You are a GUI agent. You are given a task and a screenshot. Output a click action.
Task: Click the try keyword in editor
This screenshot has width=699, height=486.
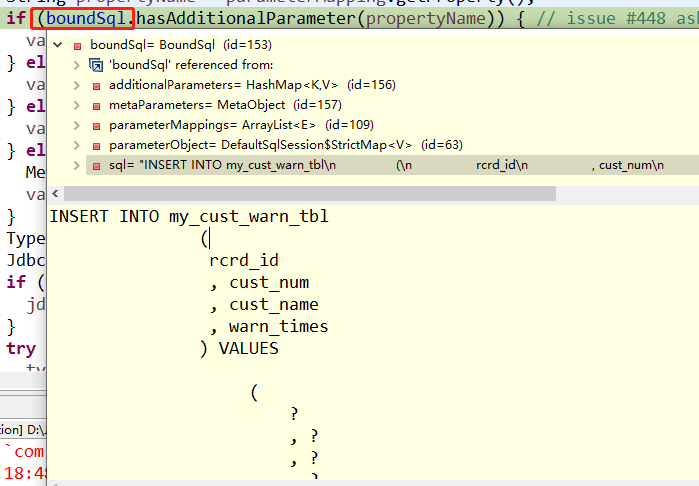tap(21, 349)
